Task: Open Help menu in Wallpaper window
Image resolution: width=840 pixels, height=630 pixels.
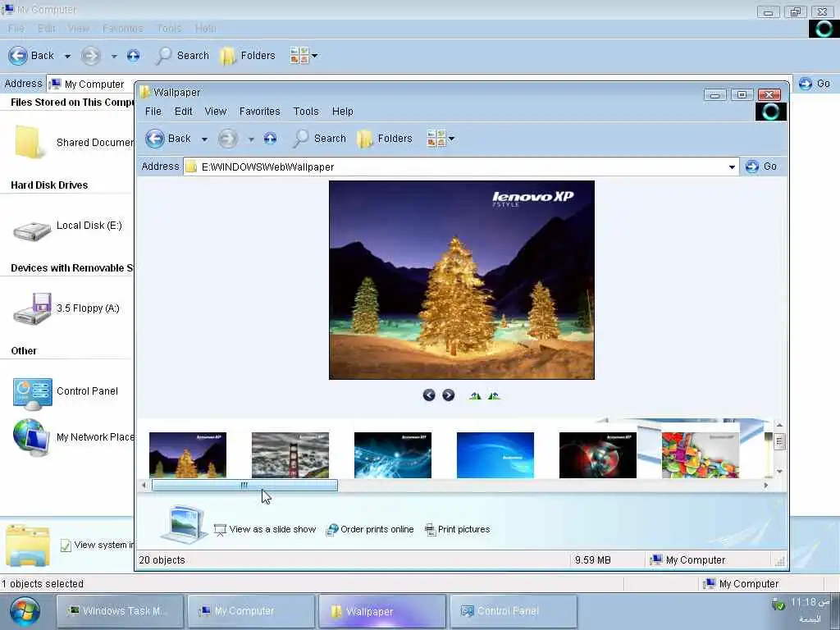Action: pyautogui.click(x=342, y=112)
